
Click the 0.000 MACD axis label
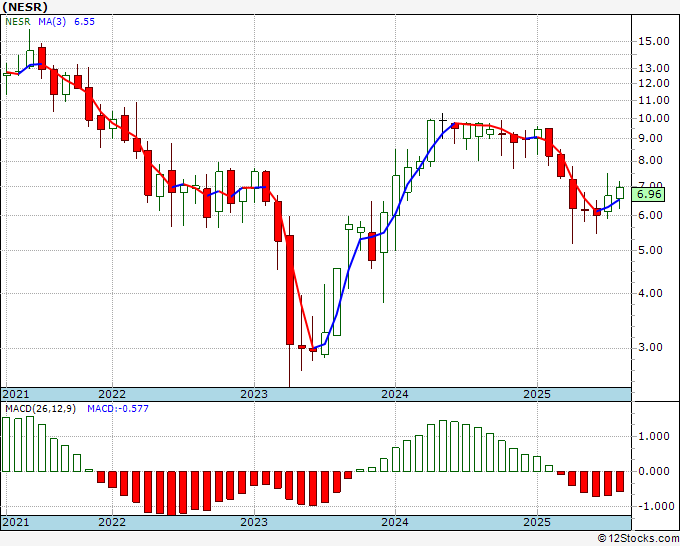point(656,471)
